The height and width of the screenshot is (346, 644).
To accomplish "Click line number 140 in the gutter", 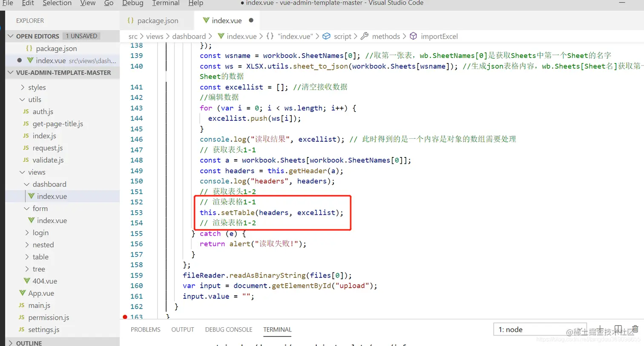I will pos(136,66).
